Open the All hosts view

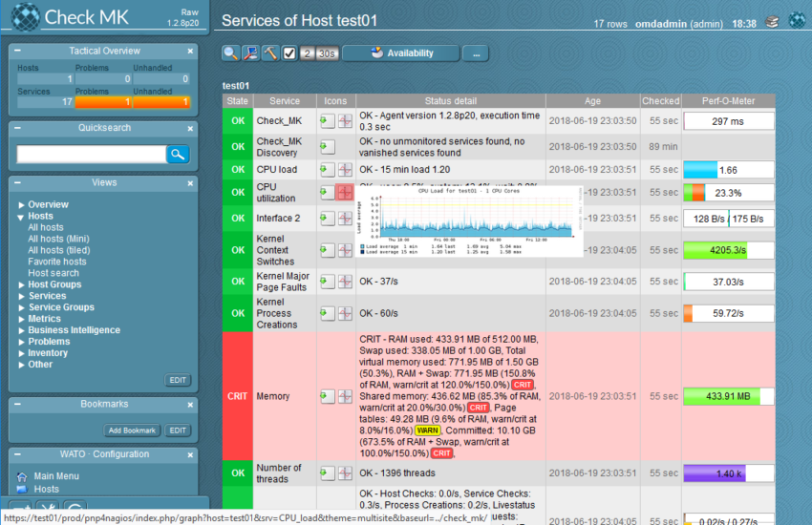[46, 227]
